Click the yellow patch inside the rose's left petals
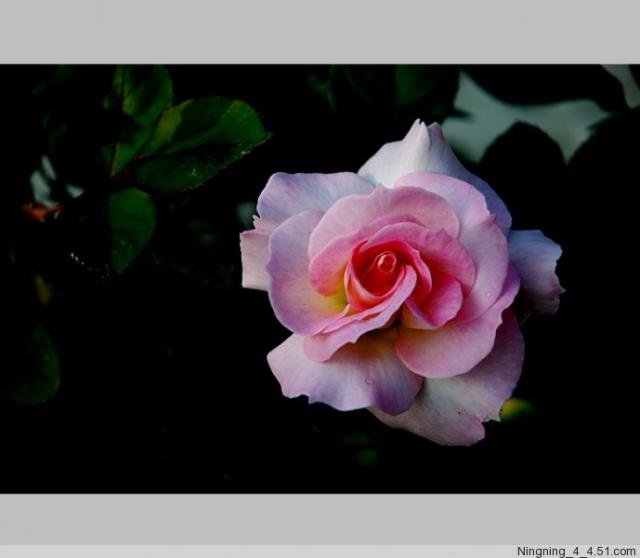Image resolution: width=640 pixels, height=558 pixels. (335, 298)
